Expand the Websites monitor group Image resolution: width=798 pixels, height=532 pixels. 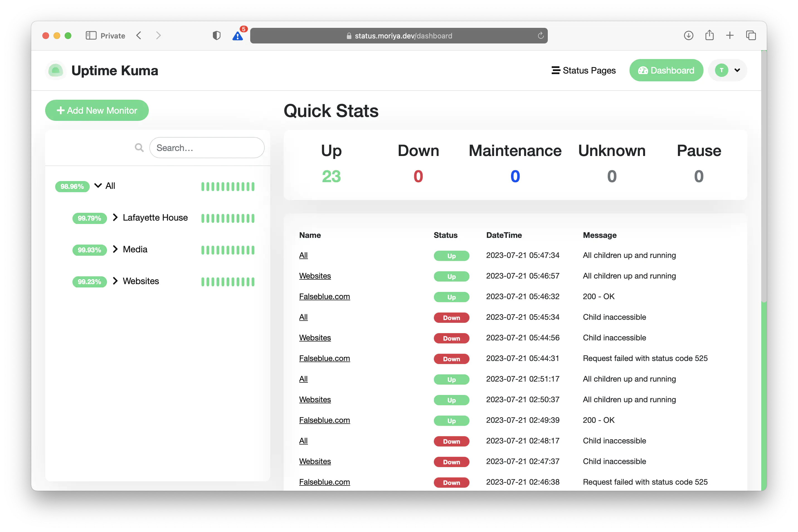[x=115, y=281]
